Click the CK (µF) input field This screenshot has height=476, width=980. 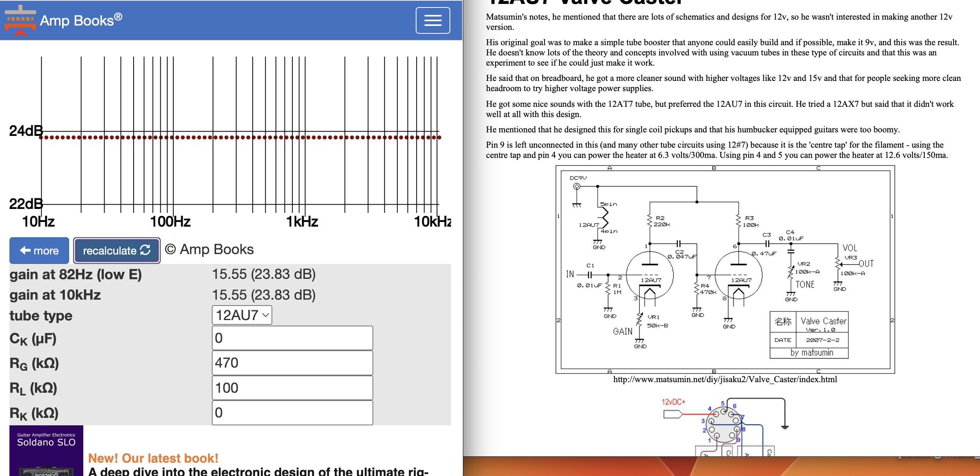click(292, 338)
